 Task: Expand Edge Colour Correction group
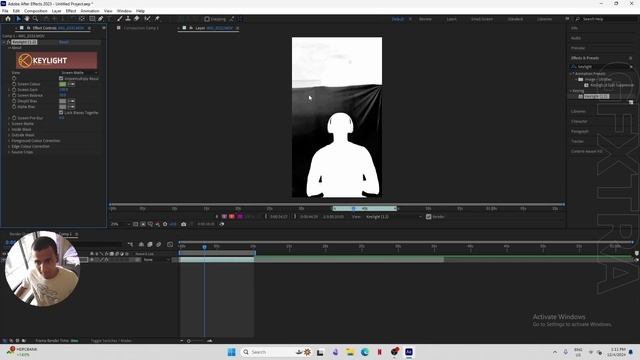click(x=9, y=147)
